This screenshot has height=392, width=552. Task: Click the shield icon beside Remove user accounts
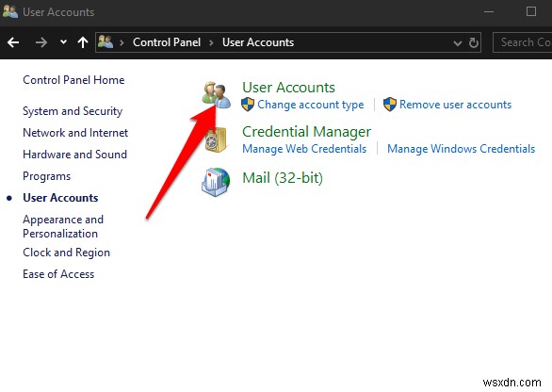point(390,105)
